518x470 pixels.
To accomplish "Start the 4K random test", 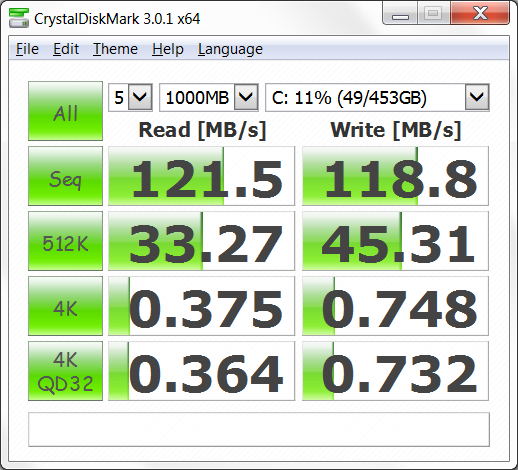I will (65, 306).
